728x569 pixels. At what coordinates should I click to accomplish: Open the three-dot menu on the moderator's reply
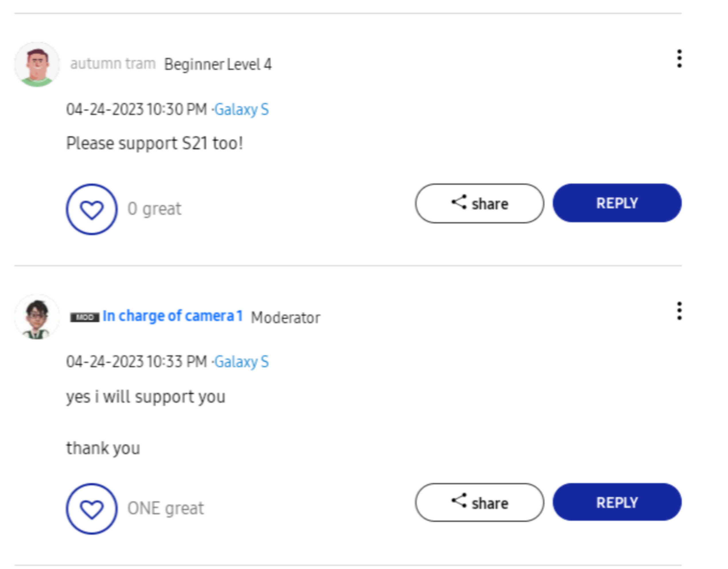pyautogui.click(x=679, y=311)
